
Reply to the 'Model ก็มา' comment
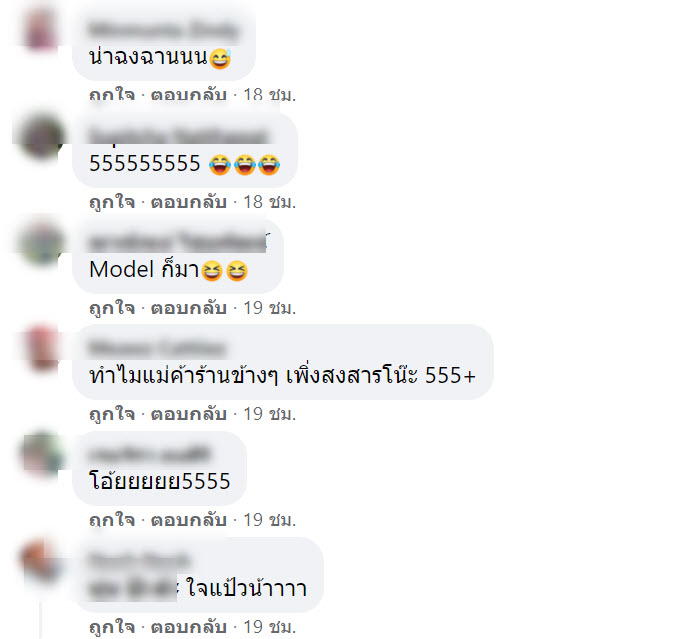pos(189,308)
